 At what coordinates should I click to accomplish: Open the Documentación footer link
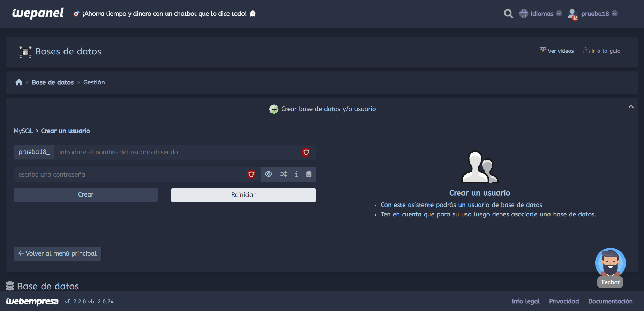610,301
